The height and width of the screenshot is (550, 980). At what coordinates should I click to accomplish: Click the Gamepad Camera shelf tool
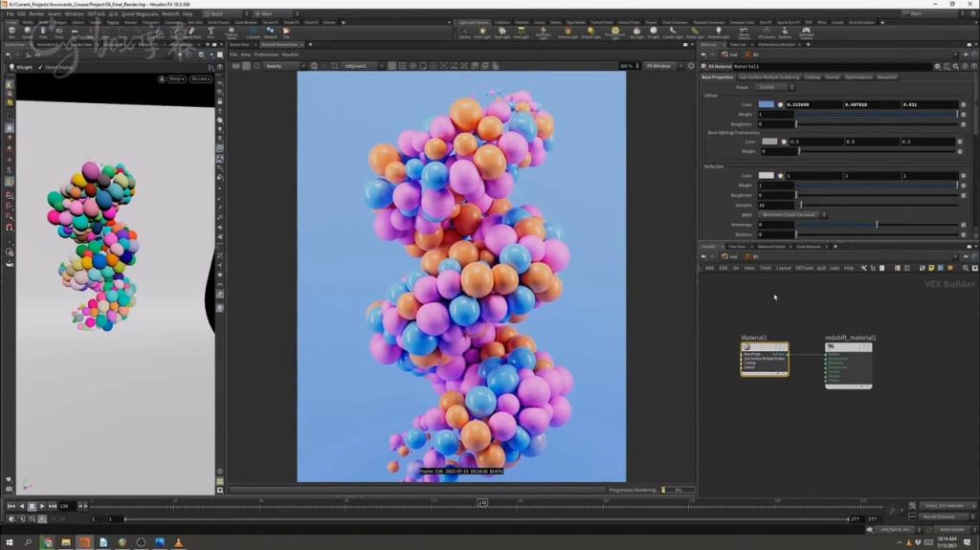806,33
